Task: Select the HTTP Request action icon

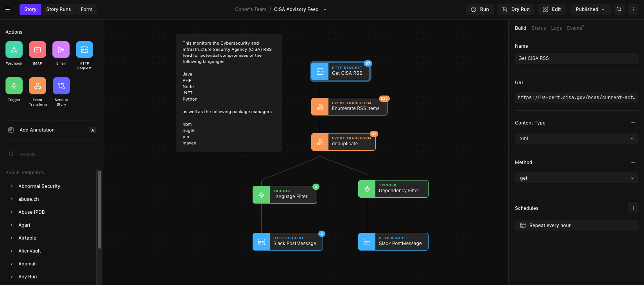Action: pos(84,50)
